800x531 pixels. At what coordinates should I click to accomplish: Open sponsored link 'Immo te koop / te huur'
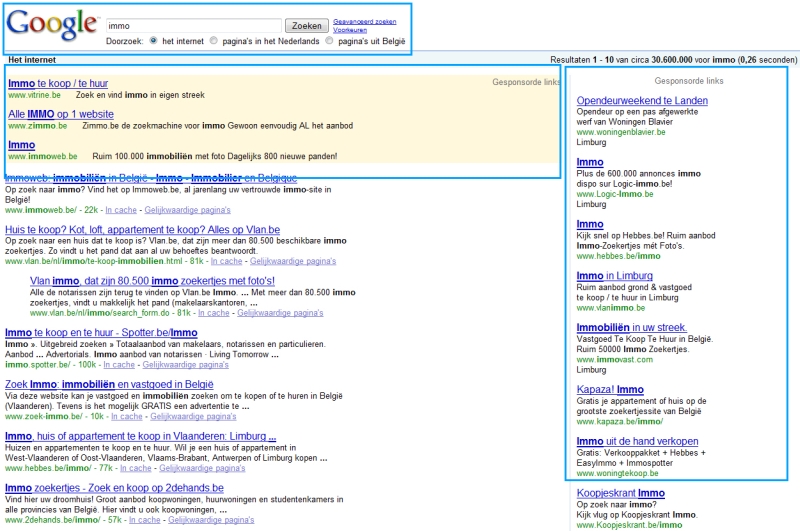(58, 83)
